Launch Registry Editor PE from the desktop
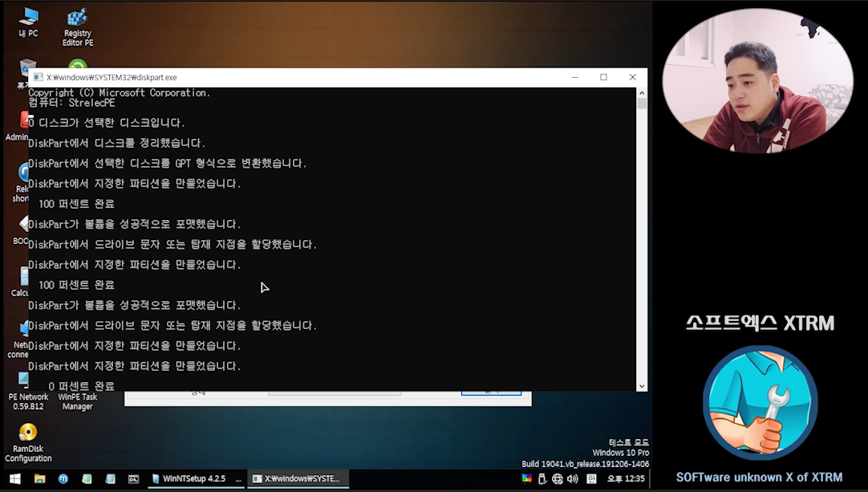Viewport: 868px width, 492px height. click(78, 26)
